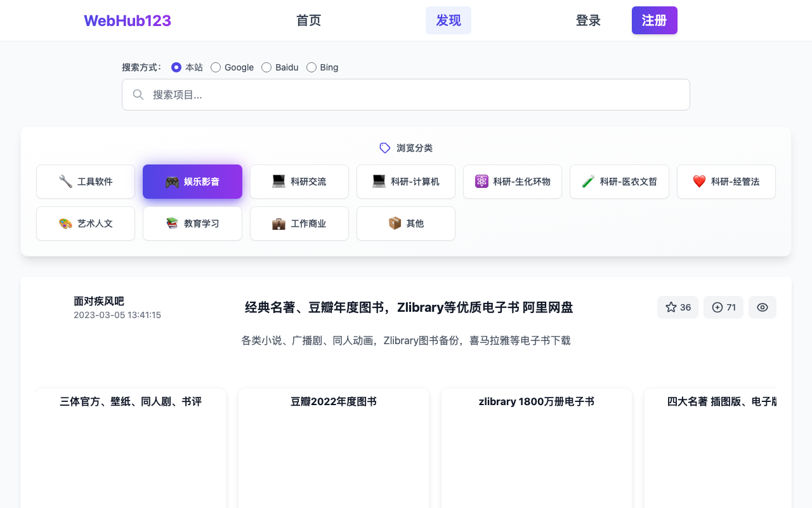Screen dimensions: 812x508
Task: Open the 三体官方、壁纸、同人剧、书评 card
Action: point(131,448)
